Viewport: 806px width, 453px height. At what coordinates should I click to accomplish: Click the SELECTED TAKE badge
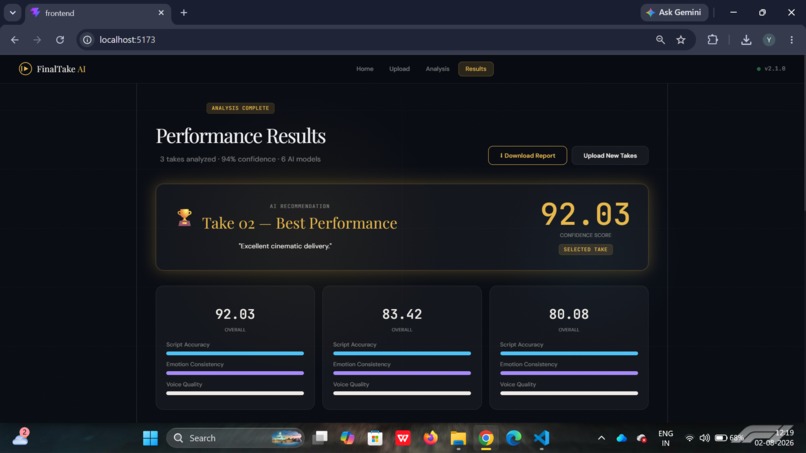click(585, 249)
